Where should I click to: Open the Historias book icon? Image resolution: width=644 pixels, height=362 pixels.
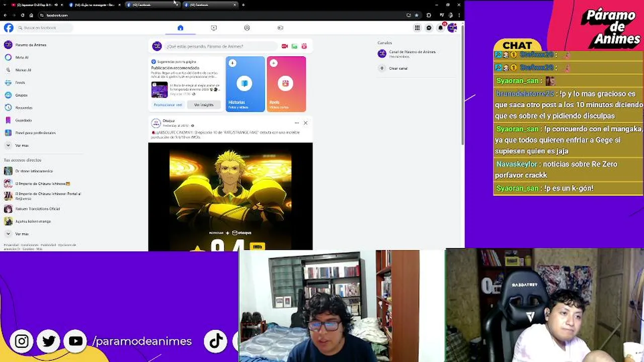245,83
